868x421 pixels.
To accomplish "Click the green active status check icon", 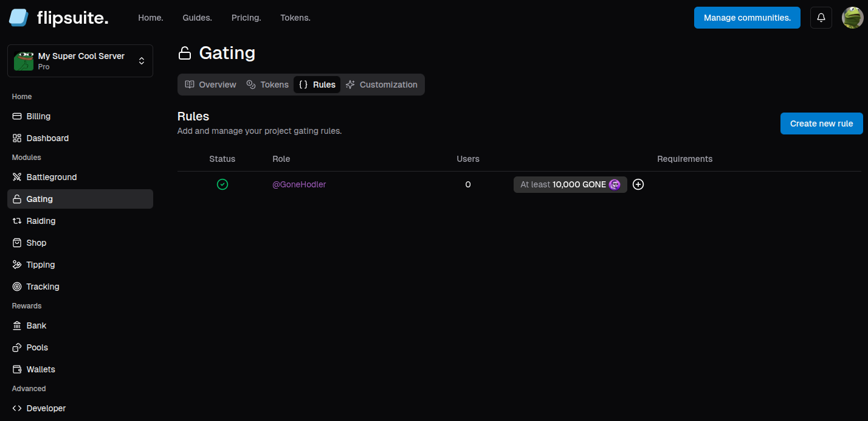I will (x=222, y=184).
